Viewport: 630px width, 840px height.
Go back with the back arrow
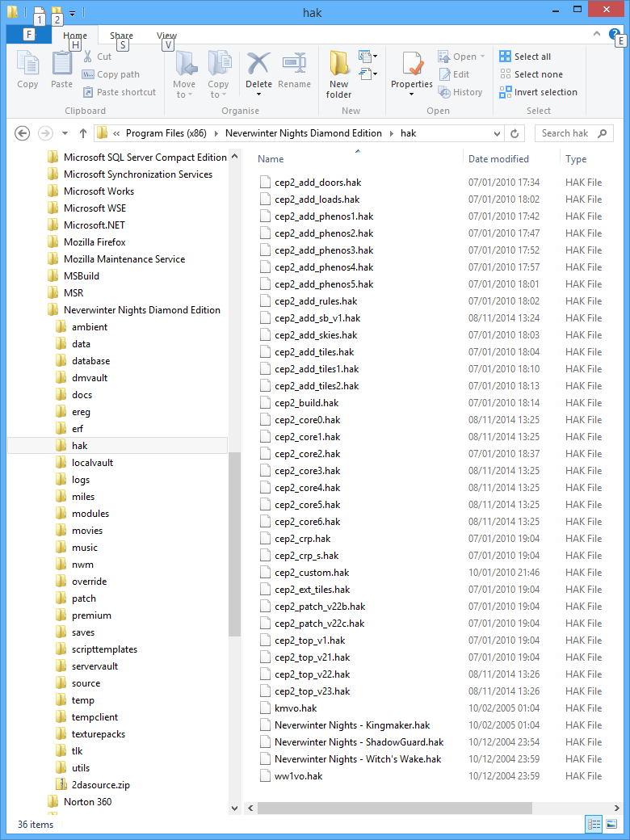click(22, 133)
